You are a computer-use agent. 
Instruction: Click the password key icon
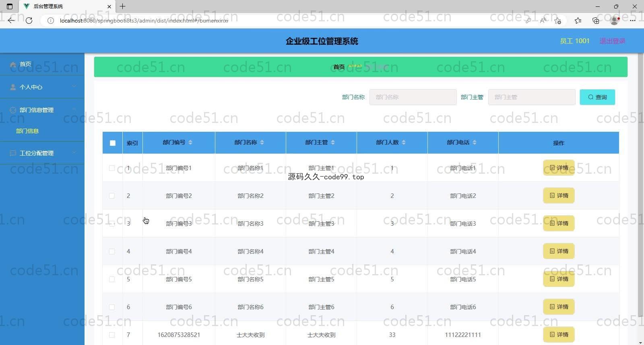[x=528, y=21]
